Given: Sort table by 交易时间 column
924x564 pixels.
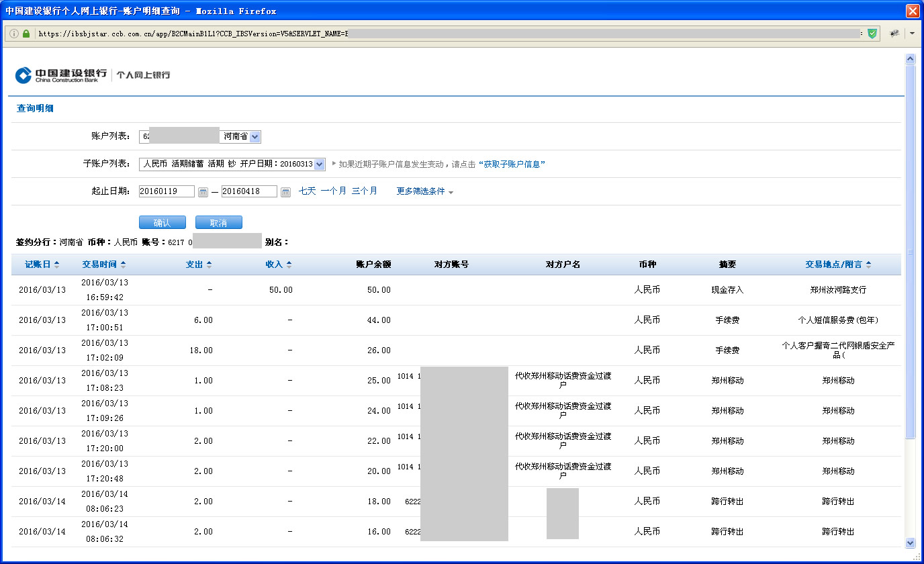Looking at the screenshot, I should (104, 265).
